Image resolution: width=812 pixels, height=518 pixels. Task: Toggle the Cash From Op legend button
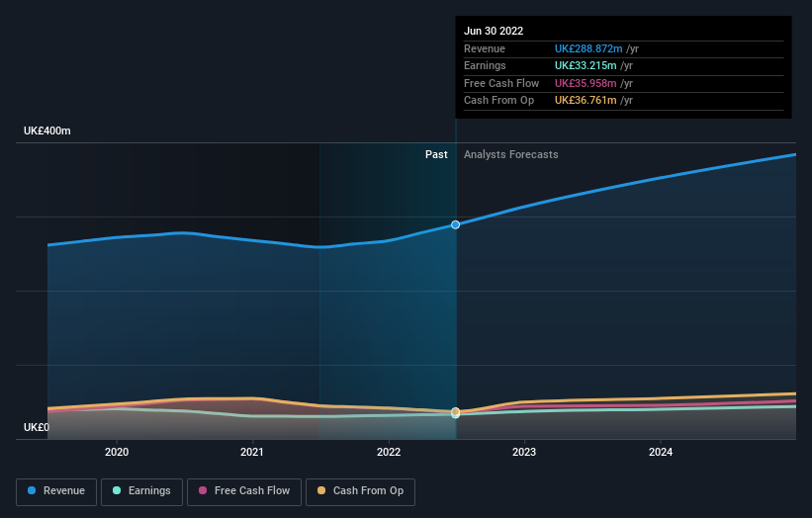[360, 491]
